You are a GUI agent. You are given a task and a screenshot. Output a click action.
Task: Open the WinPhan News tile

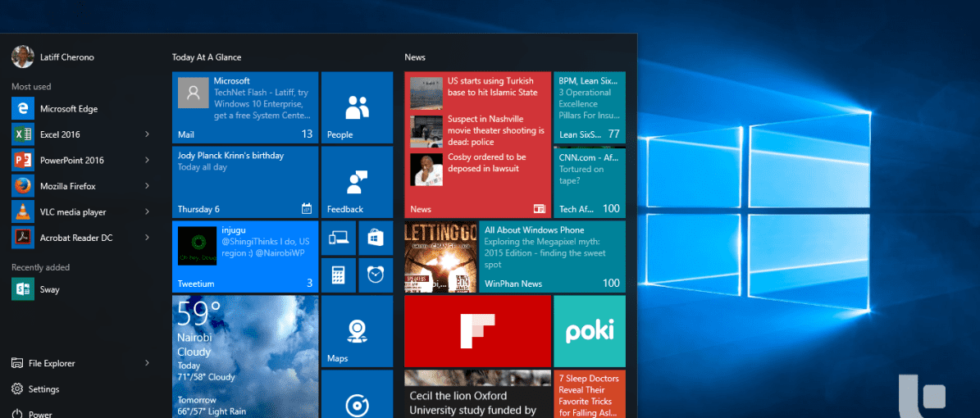point(552,257)
